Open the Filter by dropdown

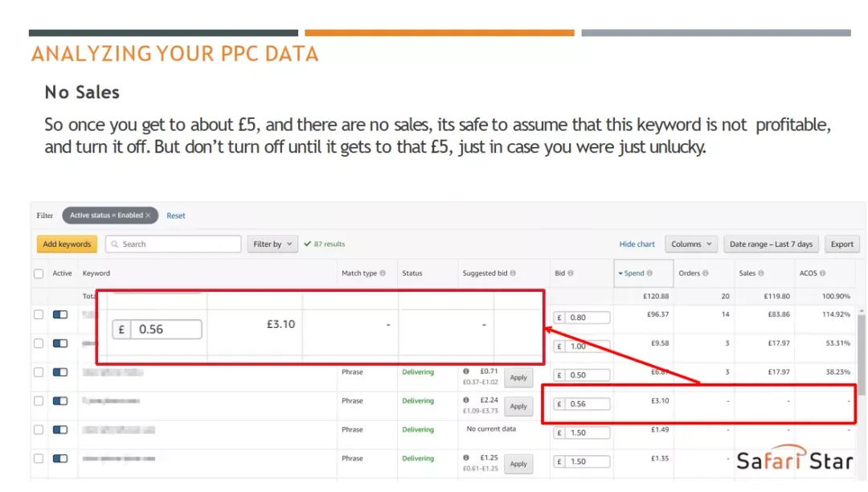click(272, 244)
